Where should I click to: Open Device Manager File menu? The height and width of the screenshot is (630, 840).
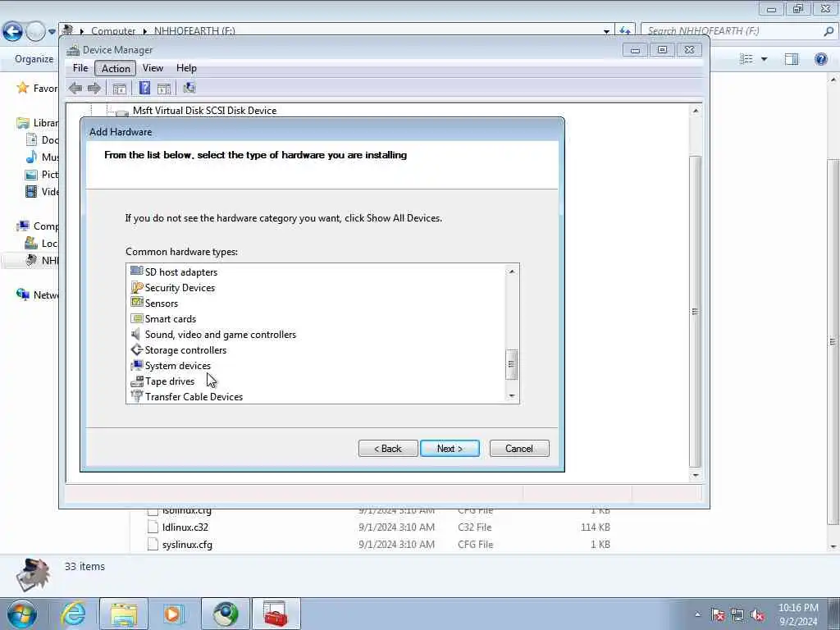point(80,68)
